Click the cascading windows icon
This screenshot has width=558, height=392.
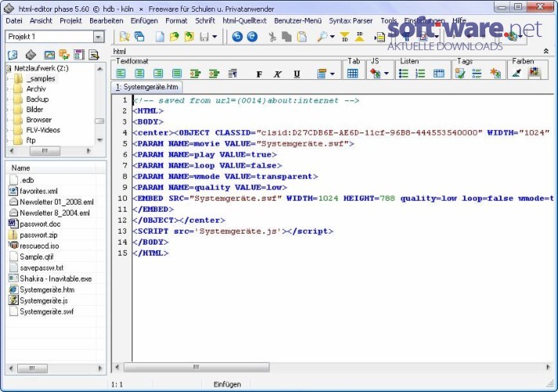click(139, 37)
